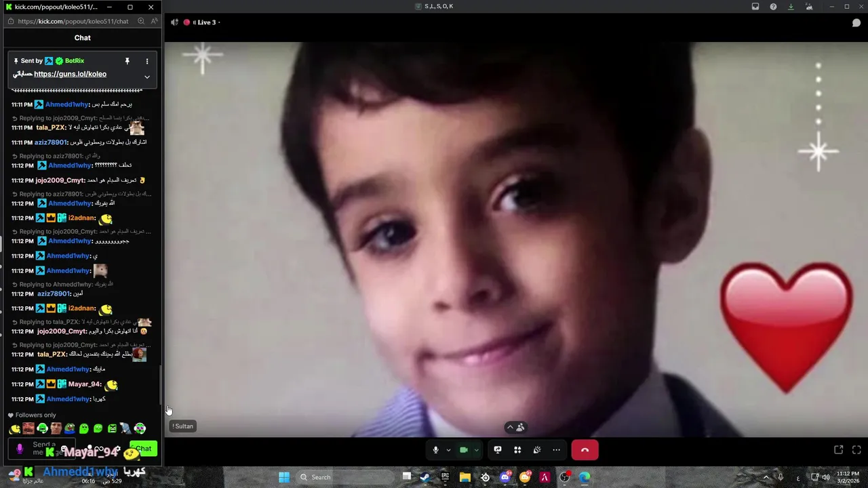The image size is (868, 488).
Task: Open OBS Studio from the taskbar
Action: [x=564, y=477]
